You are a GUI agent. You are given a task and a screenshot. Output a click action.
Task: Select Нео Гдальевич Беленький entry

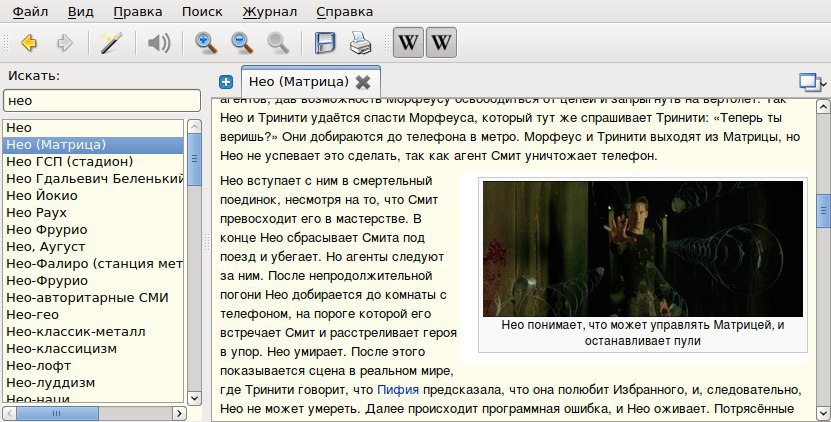(93, 179)
